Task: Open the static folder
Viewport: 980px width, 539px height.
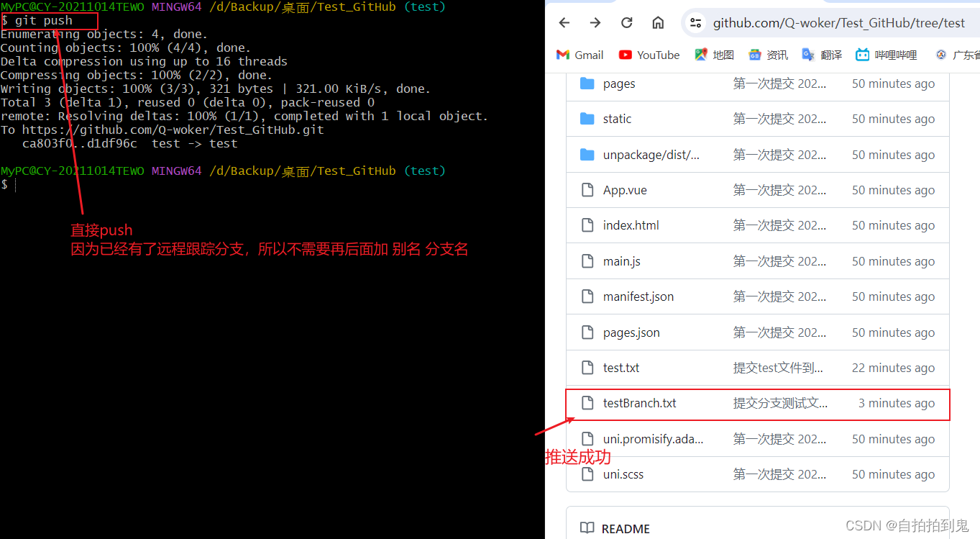Action: click(x=617, y=119)
